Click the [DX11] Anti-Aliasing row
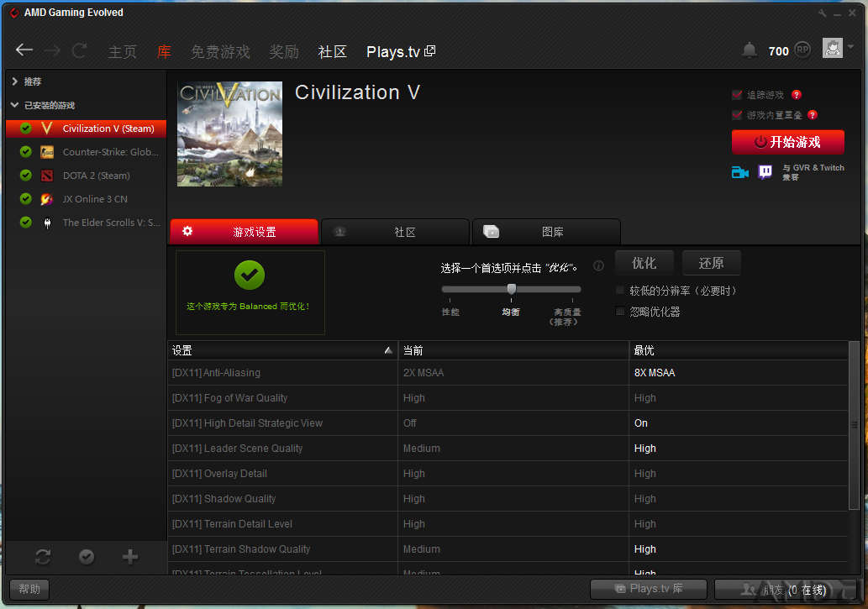 [508, 373]
